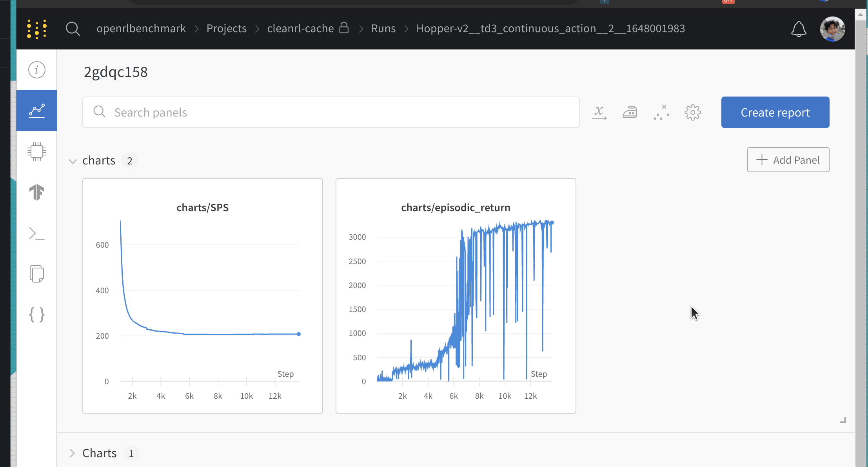Click the x-axis settings icon
The image size is (868, 467).
599,113
